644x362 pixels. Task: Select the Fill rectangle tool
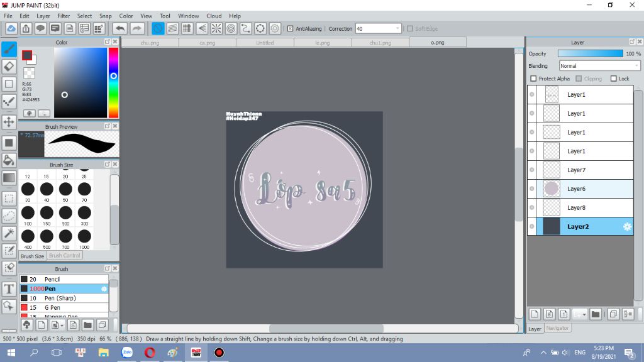(x=9, y=143)
